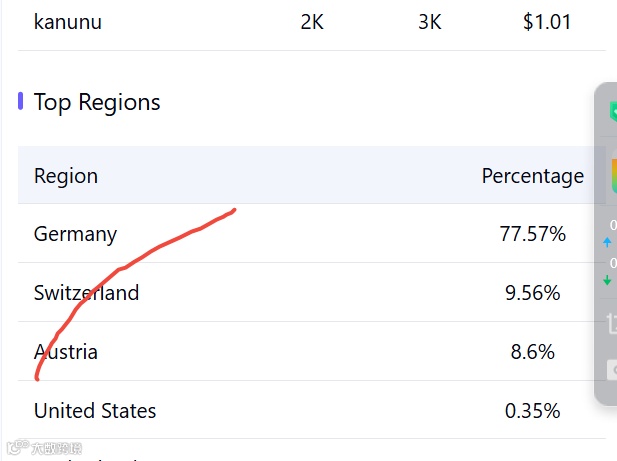
Task: Click the Percentage column header
Action: pos(532,176)
